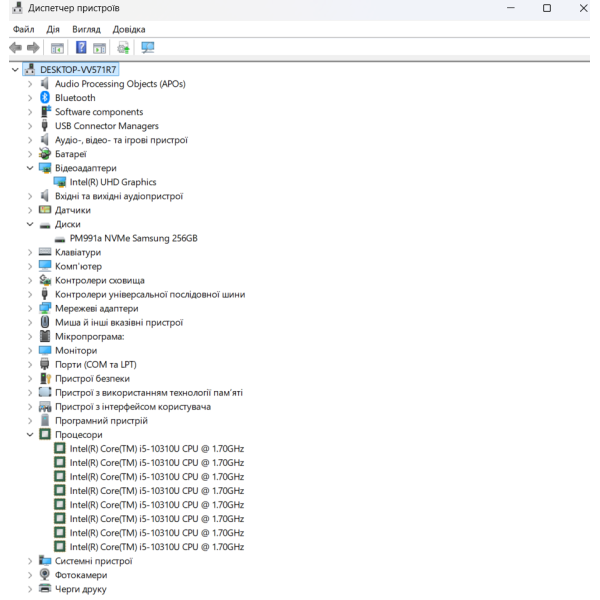Expand Пристрої з інтерфейсом користувача
Screen dimensions: 600x600
point(30,406)
